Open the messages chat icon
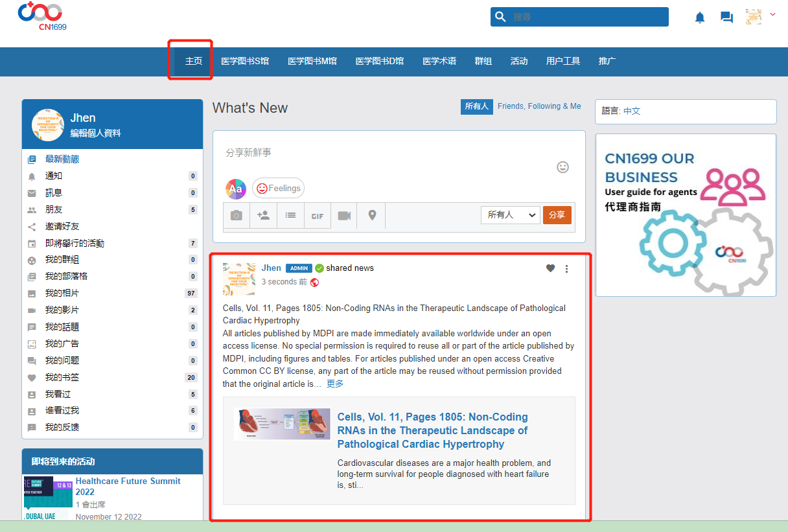This screenshot has width=788, height=532. click(726, 17)
